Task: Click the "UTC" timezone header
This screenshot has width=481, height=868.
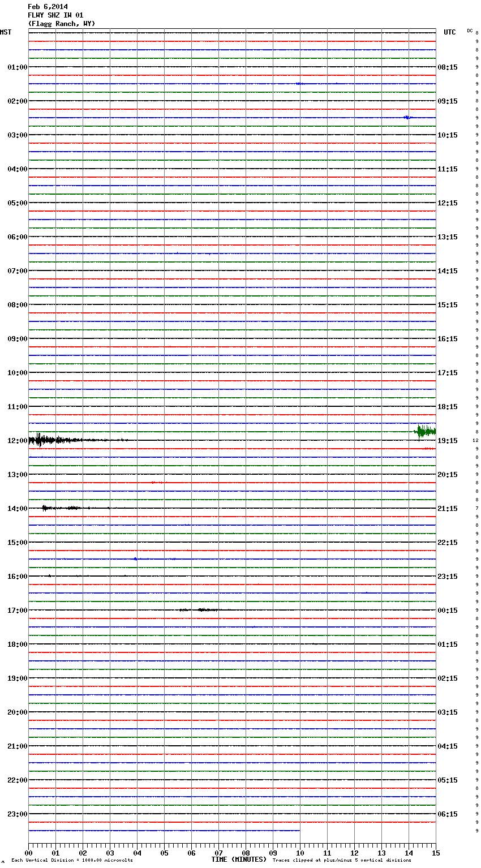Action: (450, 32)
